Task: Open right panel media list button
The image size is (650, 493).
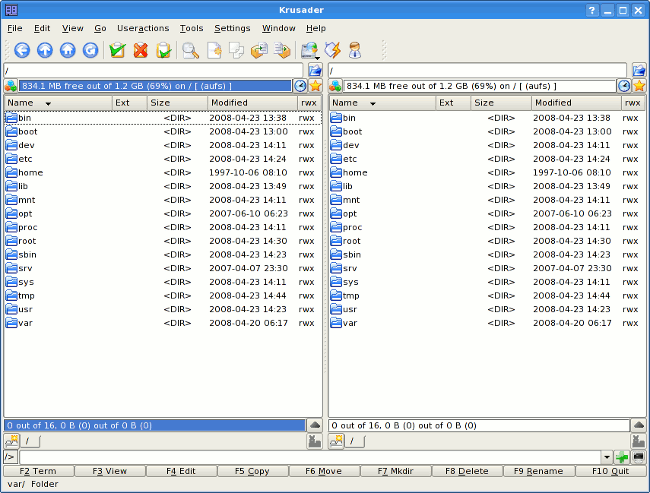Action: 335,86
